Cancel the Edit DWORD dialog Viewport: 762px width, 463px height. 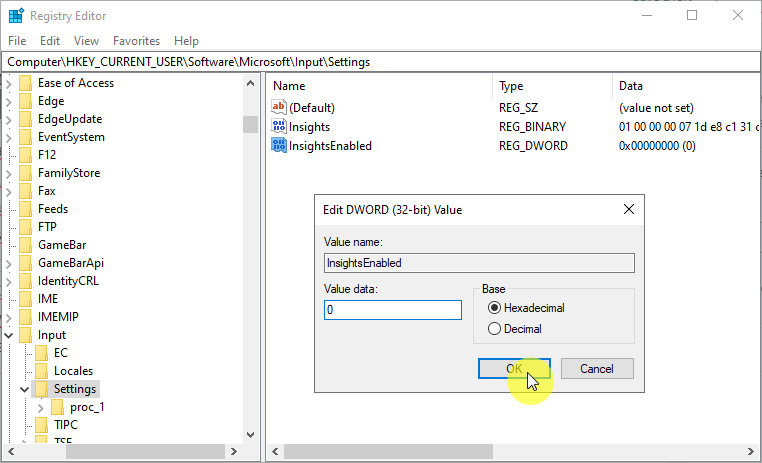point(596,368)
